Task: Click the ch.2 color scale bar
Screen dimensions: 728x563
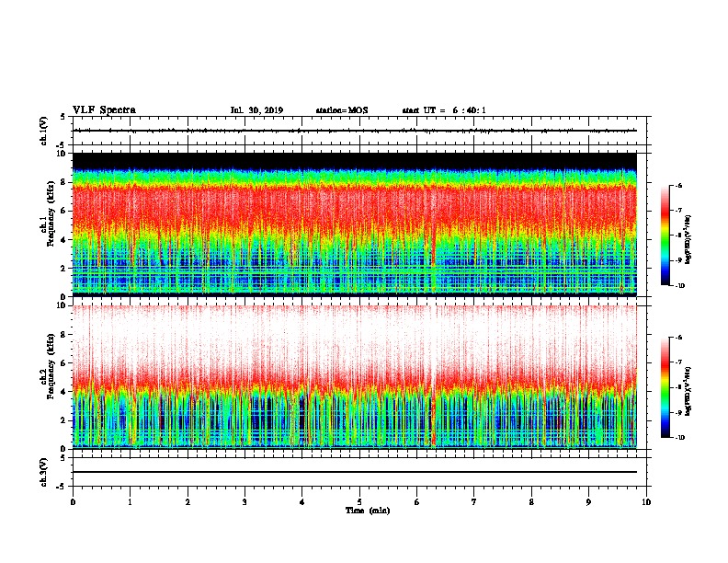Action: click(665, 387)
